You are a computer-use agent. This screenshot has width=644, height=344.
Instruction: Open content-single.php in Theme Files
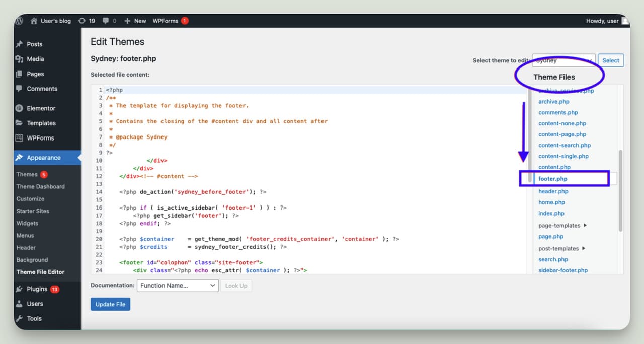pyautogui.click(x=563, y=156)
